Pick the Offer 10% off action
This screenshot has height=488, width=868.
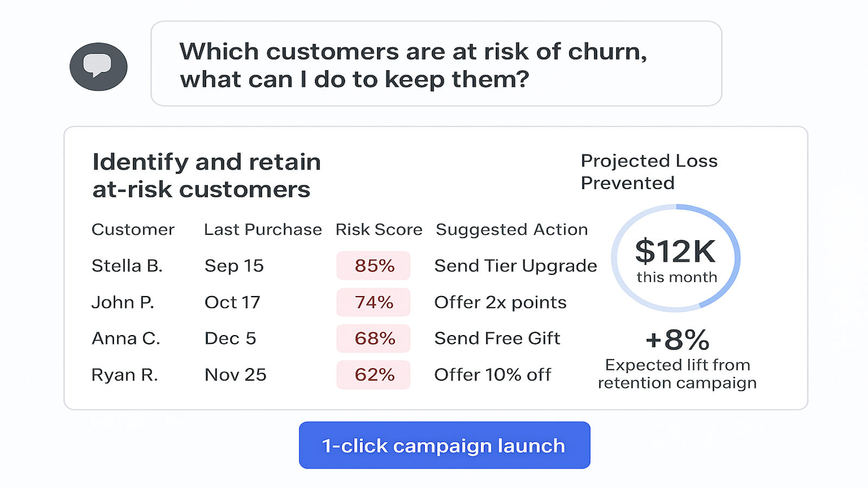493,375
